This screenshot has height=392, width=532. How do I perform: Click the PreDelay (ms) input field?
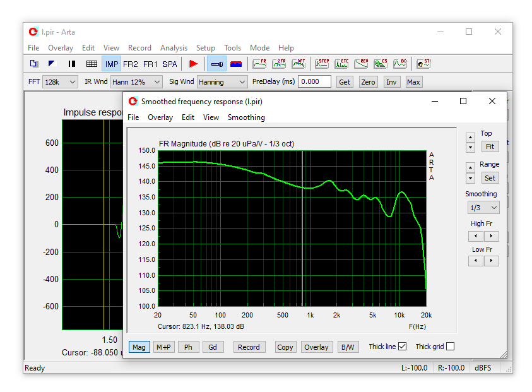(x=314, y=81)
